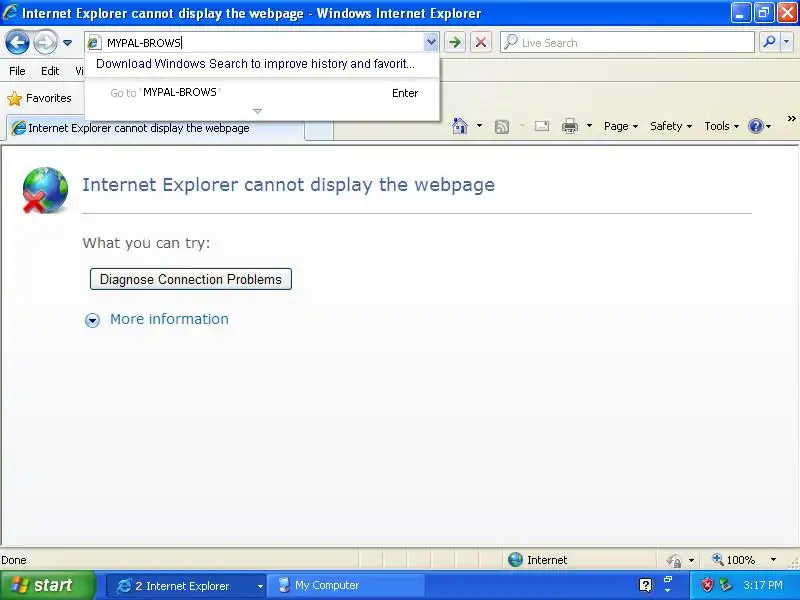Image resolution: width=800 pixels, height=600 pixels.
Task: Open the Home button dropdown arrow
Action: (479, 126)
